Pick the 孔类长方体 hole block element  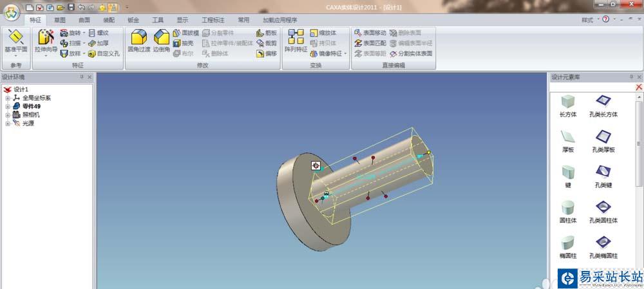coord(603,106)
